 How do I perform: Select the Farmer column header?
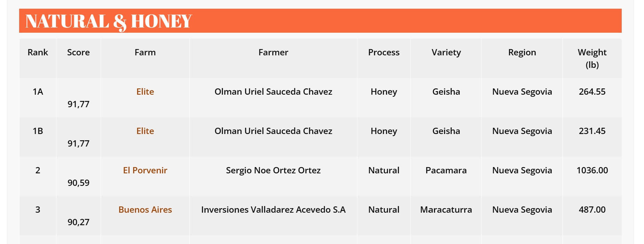(273, 52)
